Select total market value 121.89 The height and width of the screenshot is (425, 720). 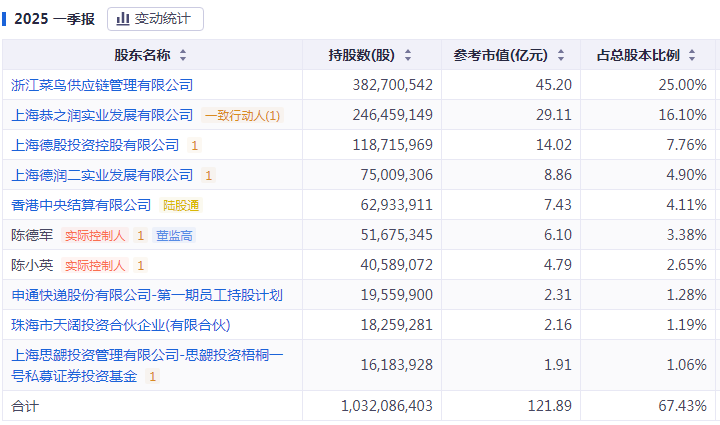(x=550, y=406)
